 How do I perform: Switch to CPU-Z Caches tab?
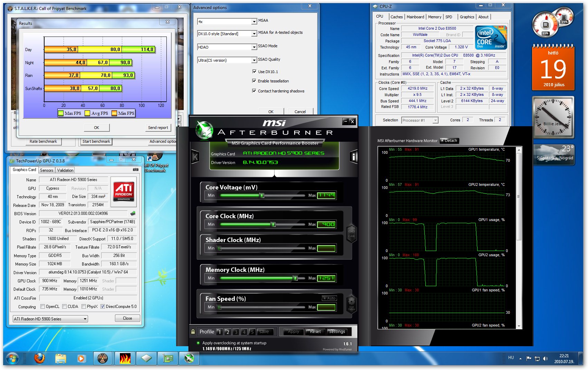pos(396,17)
